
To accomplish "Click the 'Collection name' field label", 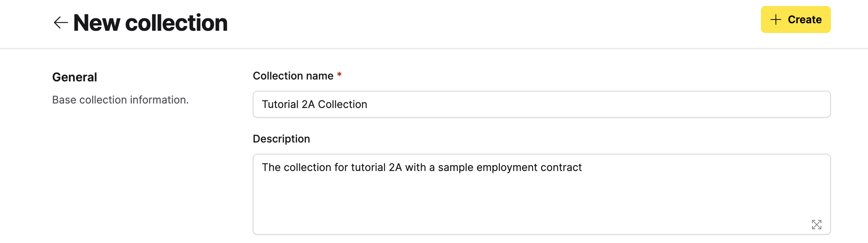I will pyautogui.click(x=293, y=76).
